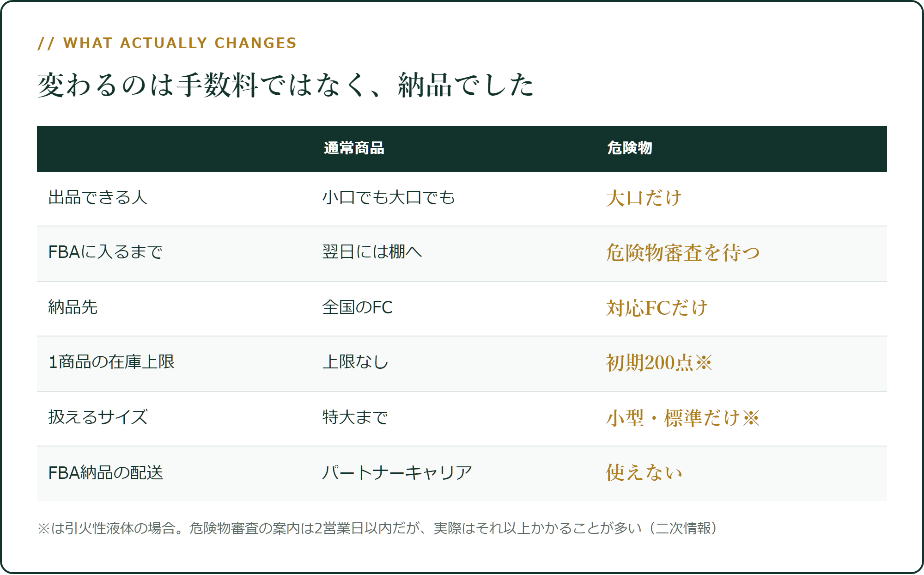Click the cell '小口でも大口でも'
This screenshot has width=924, height=575.
point(389,197)
